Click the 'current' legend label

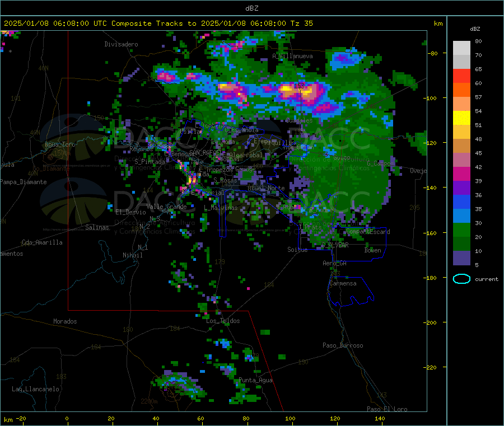[487, 279]
